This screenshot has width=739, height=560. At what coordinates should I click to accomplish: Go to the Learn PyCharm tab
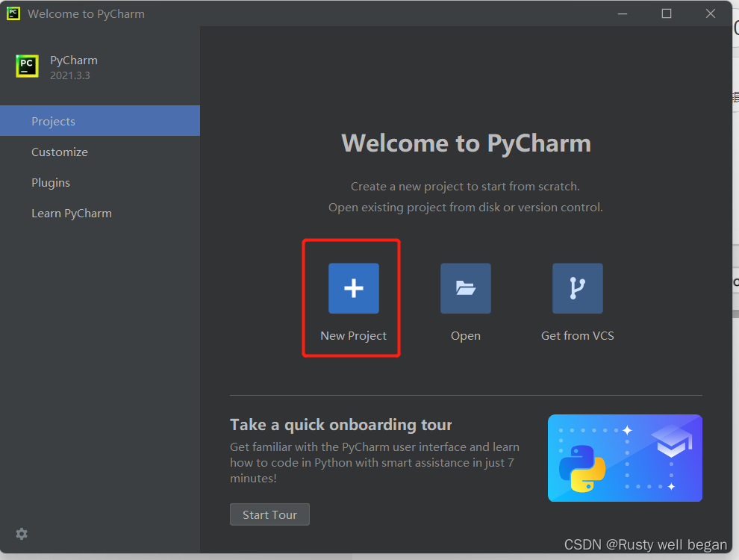click(x=72, y=213)
